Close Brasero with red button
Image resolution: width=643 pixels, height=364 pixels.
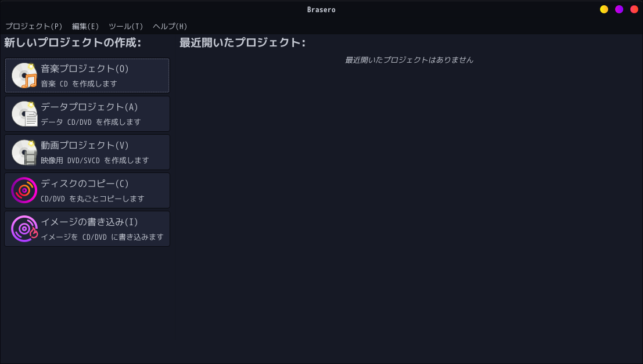point(634,9)
